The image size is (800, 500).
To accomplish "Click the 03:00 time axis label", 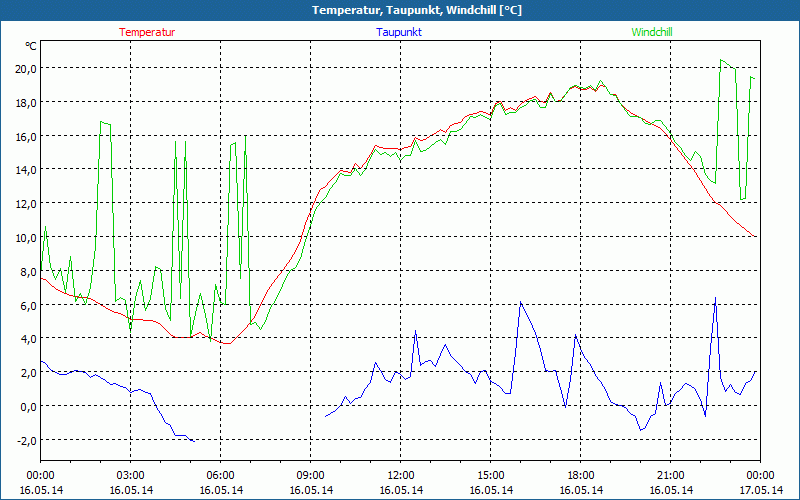I will point(131,476).
